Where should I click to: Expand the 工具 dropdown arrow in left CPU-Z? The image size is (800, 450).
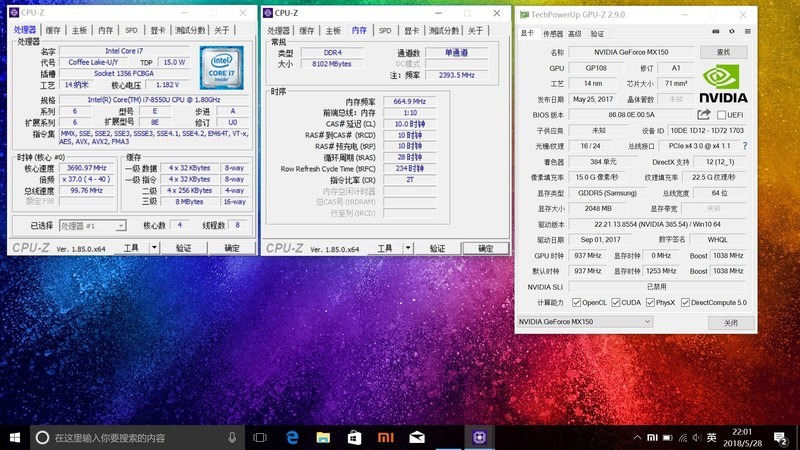coord(154,248)
